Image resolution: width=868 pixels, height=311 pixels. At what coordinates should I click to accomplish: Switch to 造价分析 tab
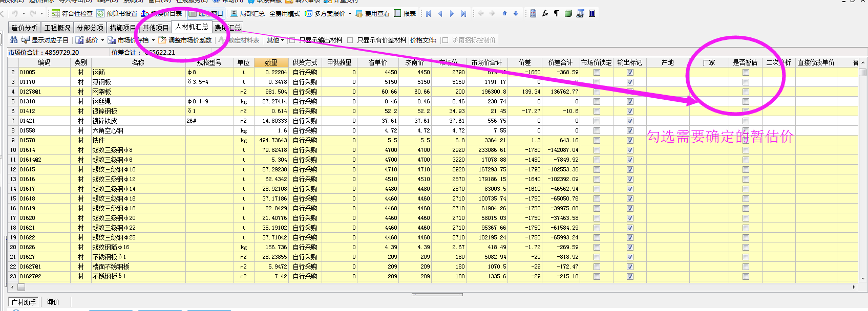pyautogui.click(x=25, y=28)
